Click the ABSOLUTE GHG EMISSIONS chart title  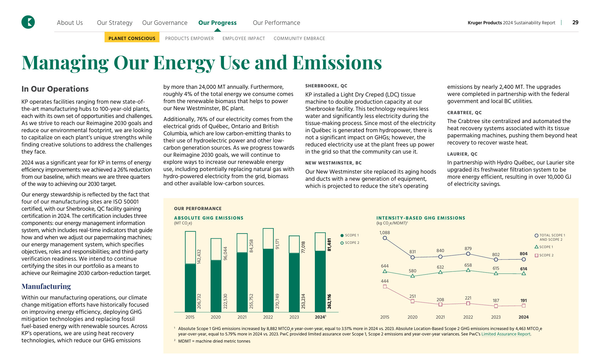(209, 218)
